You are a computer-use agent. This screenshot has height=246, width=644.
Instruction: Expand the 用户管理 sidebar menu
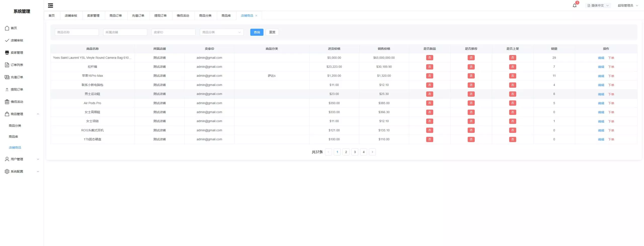[x=22, y=159]
